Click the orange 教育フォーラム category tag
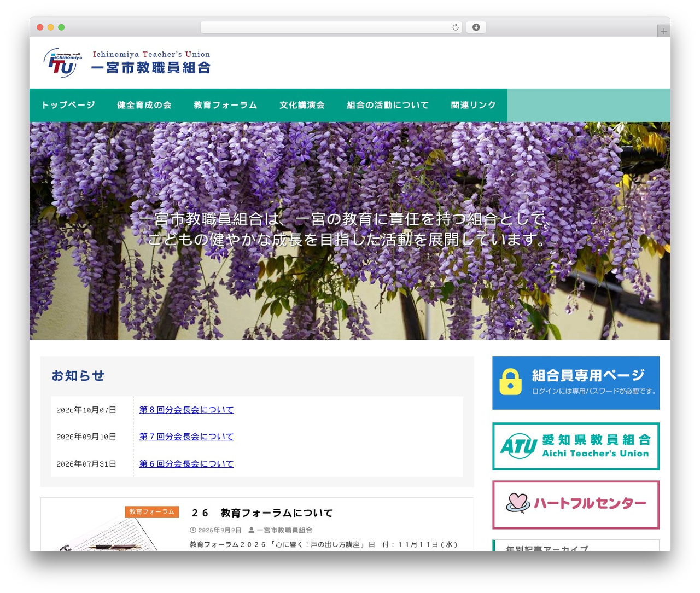 coord(152,512)
